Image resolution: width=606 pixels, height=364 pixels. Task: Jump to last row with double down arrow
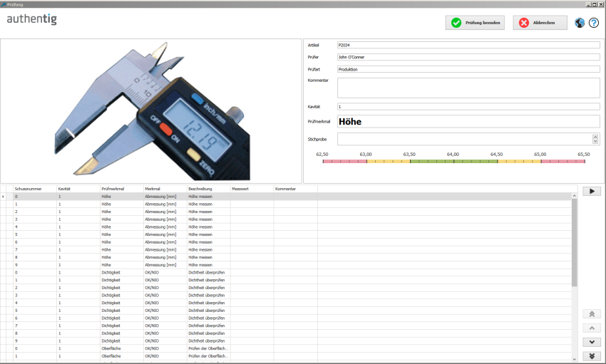592,356
